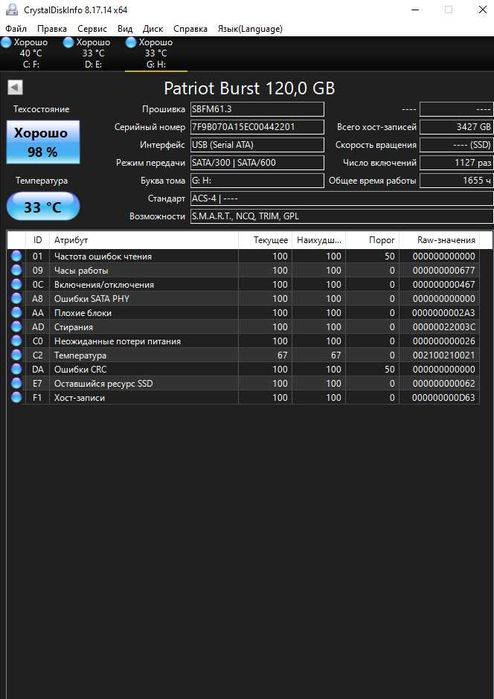This screenshot has height=699, width=494.
Task: Click status orb for attribute A8 Ошибки SATA PHY
Action: [16, 298]
